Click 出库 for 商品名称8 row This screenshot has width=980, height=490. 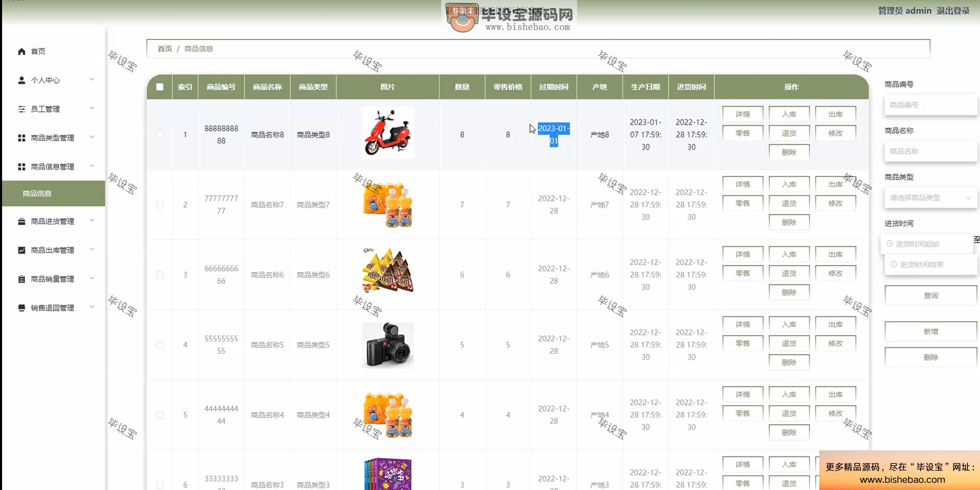[835, 114]
